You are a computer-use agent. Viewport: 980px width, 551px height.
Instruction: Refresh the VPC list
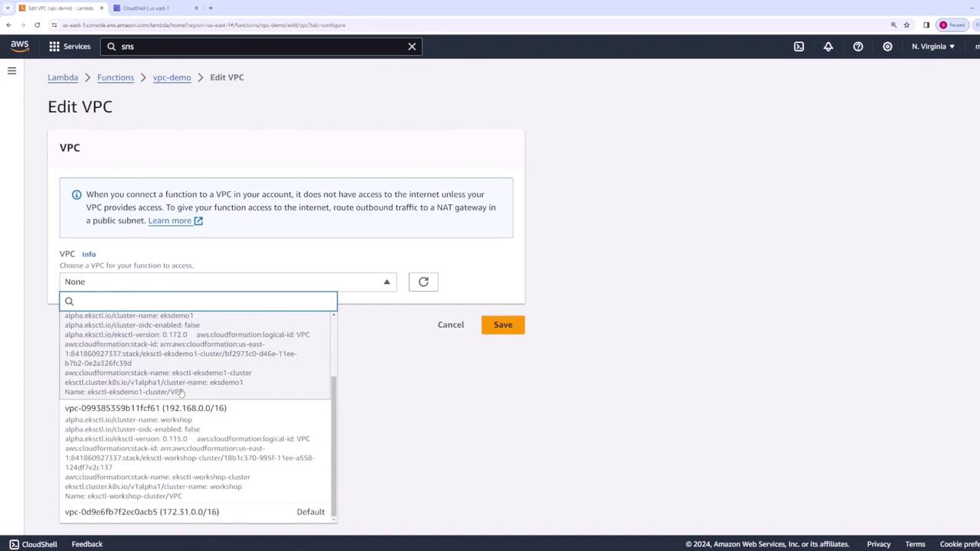pyautogui.click(x=423, y=282)
